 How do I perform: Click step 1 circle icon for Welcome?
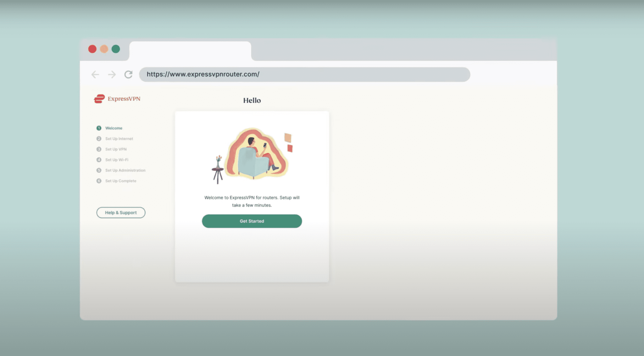(99, 128)
